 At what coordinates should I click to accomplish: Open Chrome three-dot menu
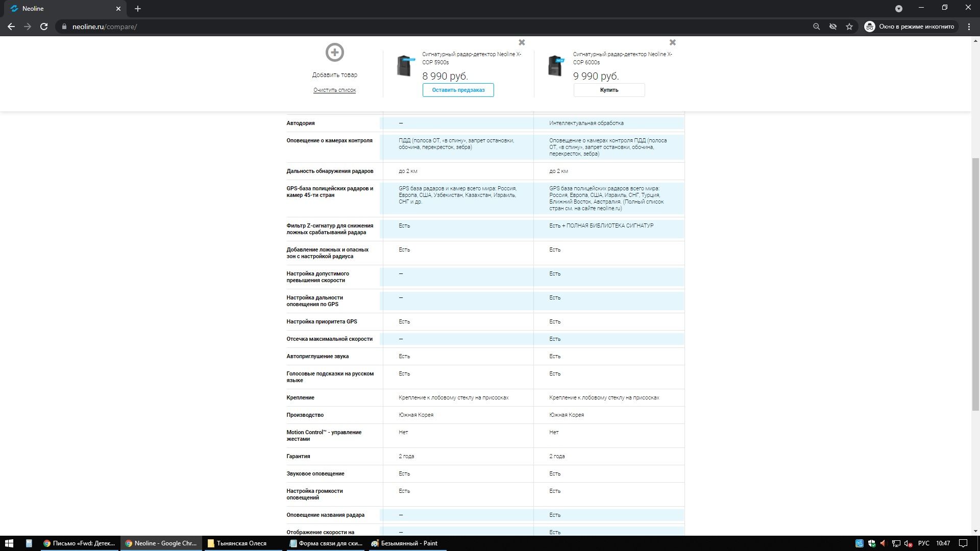(x=969, y=27)
